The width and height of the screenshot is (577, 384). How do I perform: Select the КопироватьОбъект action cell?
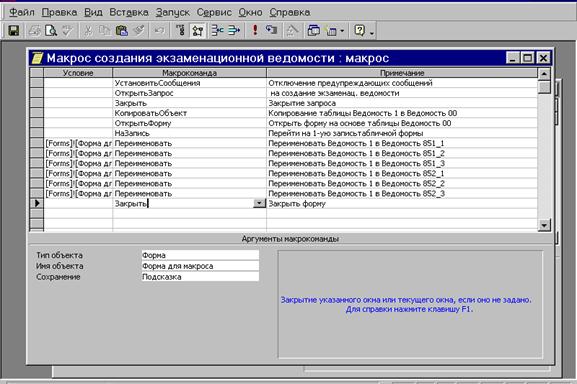(189, 113)
